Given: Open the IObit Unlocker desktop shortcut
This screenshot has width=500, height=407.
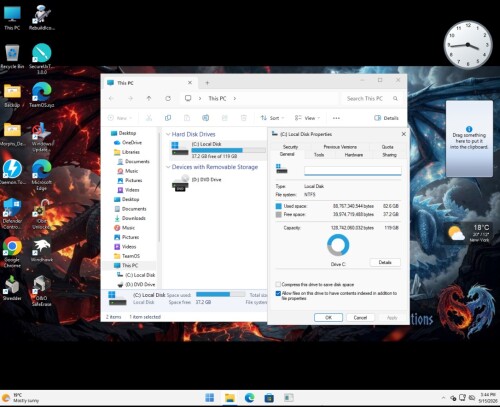Looking at the screenshot, I should pos(42,213).
